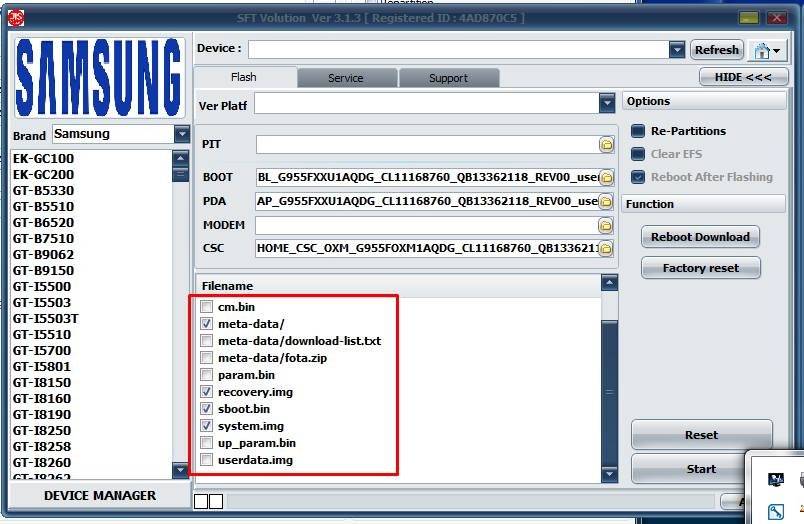
Task: Enable the up_param.bin checkbox
Action: (x=206, y=442)
